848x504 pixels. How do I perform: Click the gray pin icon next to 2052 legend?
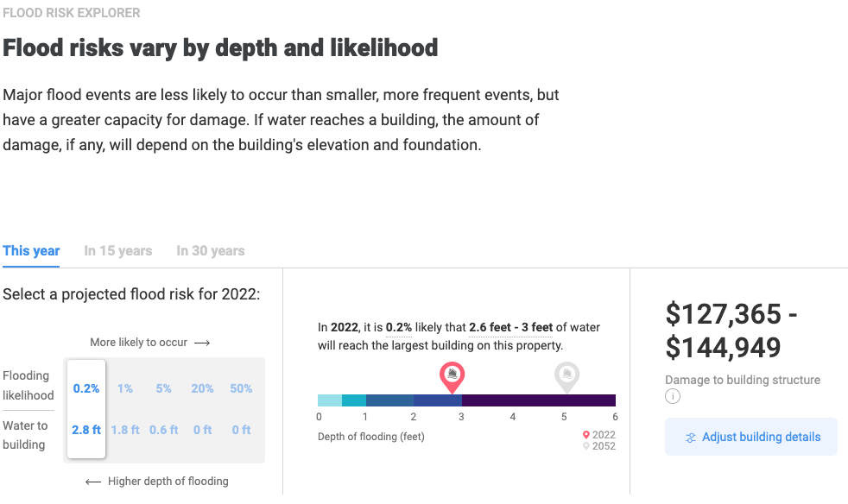(x=587, y=446)
